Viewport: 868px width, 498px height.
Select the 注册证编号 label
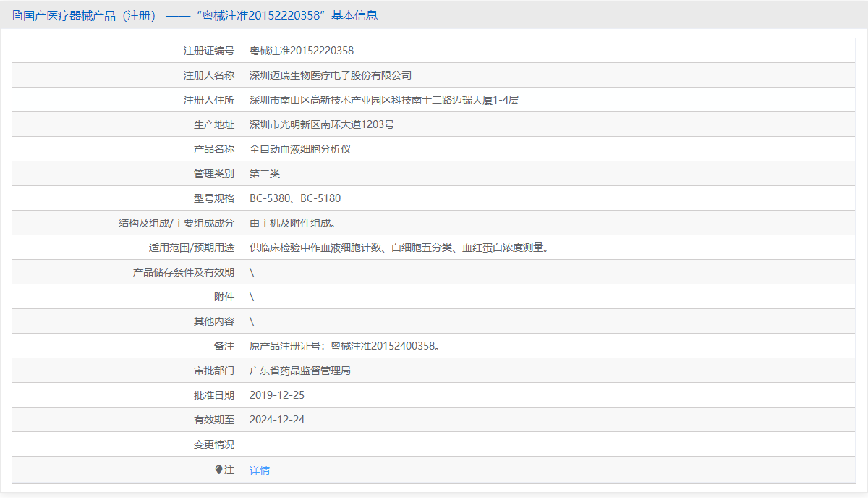click(x=209, y=51)
